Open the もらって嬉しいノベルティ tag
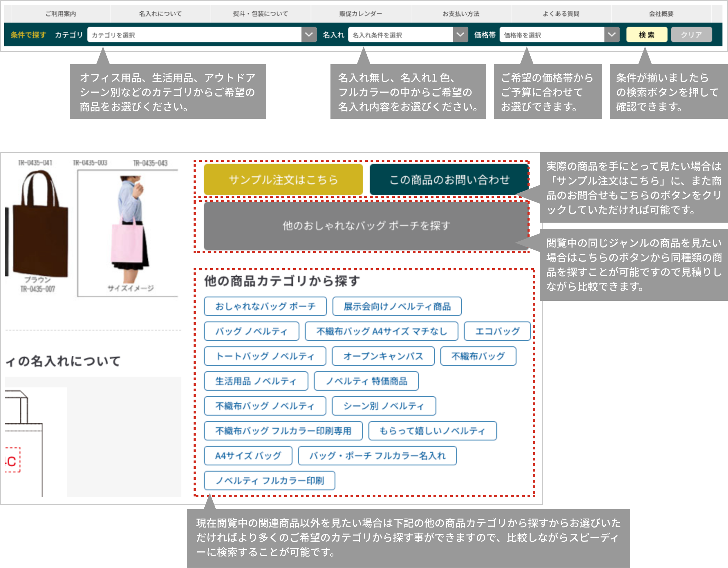This screenshot has height=568, width=728. point(432,431)
